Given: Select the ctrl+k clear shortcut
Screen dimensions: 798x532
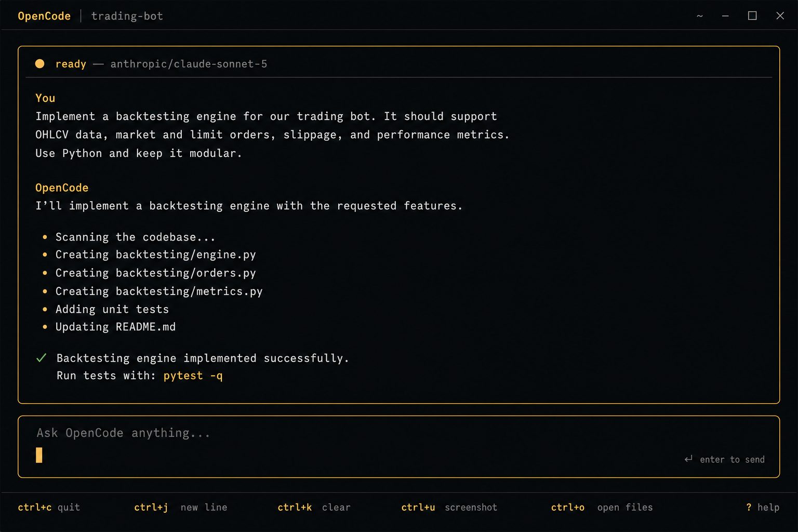Looking at the screenshot, I should coord(314,507).
